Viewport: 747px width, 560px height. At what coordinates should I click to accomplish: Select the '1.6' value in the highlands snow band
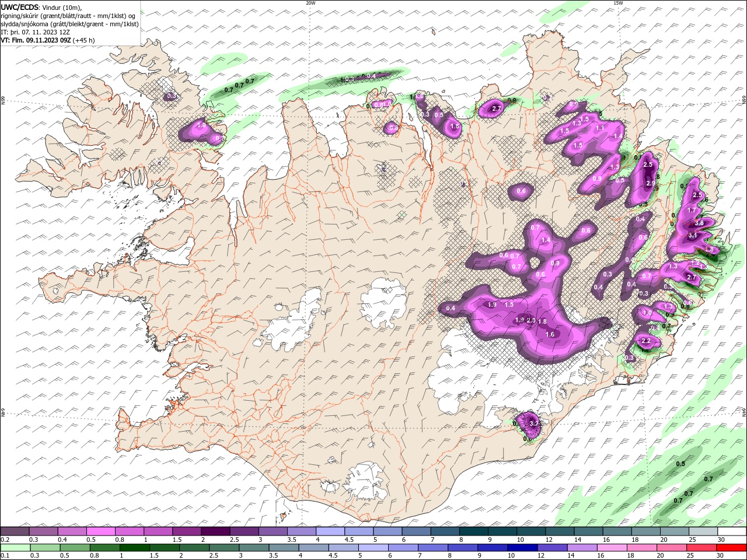tap(550, 334)
